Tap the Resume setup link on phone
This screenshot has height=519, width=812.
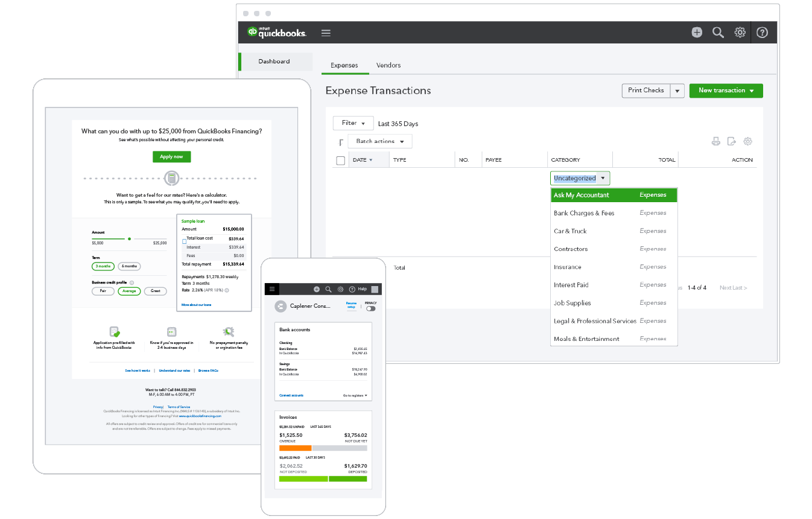coord(351,305)
